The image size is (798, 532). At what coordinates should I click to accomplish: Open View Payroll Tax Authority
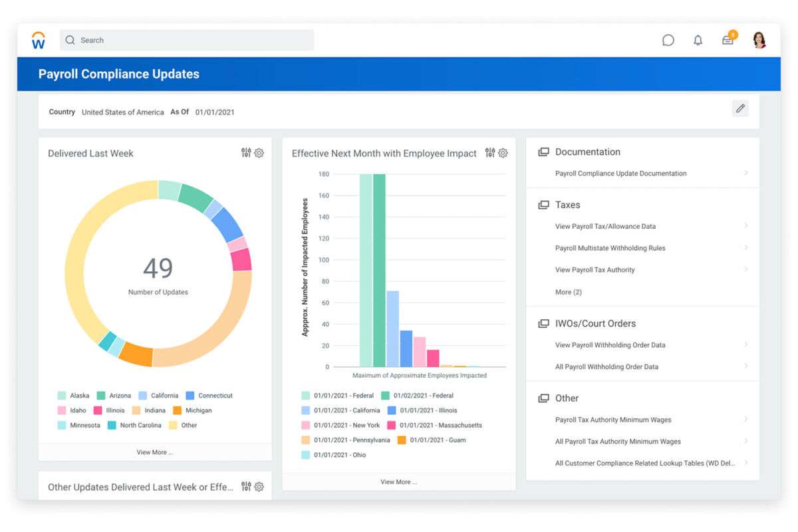point(595,270)
